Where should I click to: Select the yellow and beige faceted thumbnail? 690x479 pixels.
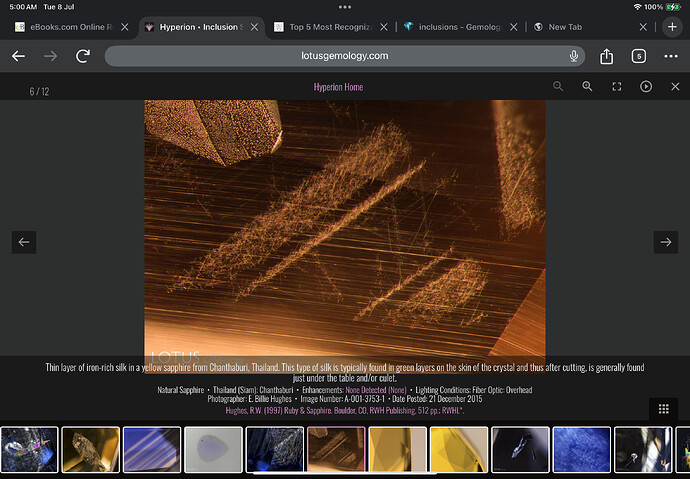397,450
